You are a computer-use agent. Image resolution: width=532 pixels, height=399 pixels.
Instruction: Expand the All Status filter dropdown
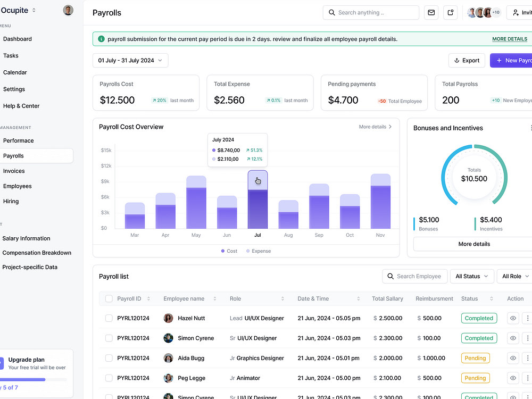pos(471,276)
